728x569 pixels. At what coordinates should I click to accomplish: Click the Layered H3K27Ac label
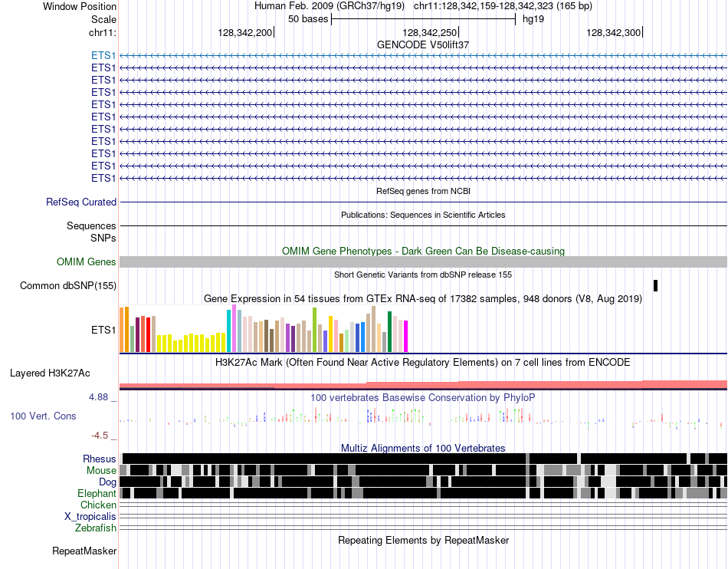point(50,373)
